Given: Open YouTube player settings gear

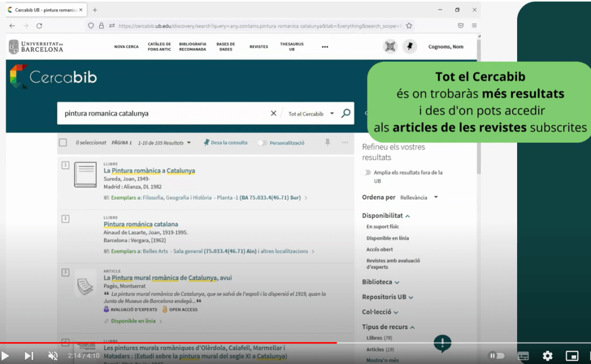Looking at the screenshot, I should 547,356.
